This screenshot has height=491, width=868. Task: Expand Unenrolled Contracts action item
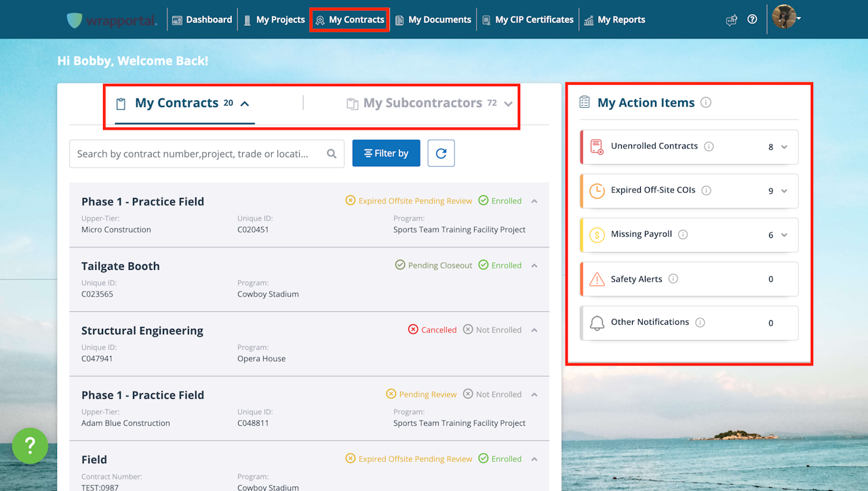click(x=785, y=147)
